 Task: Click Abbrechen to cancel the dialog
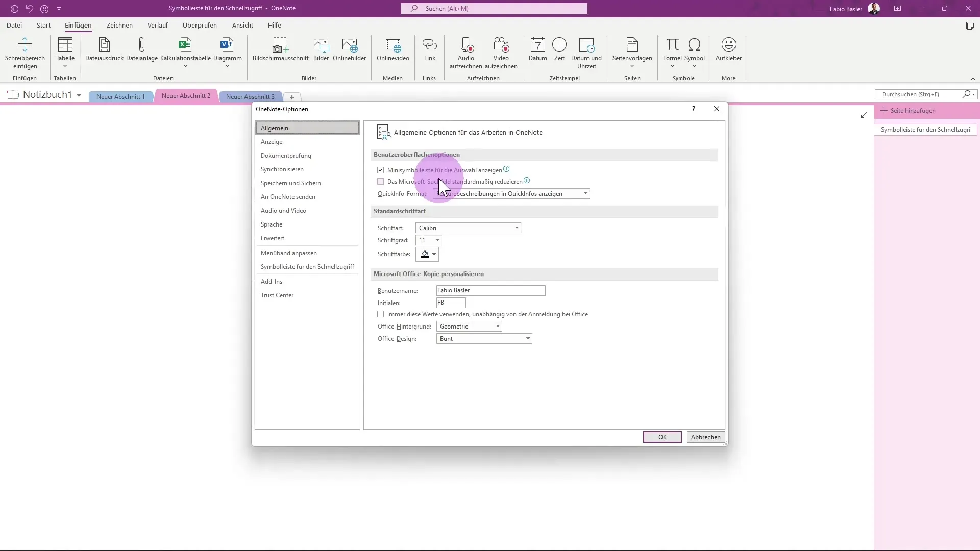click(705, 437)
